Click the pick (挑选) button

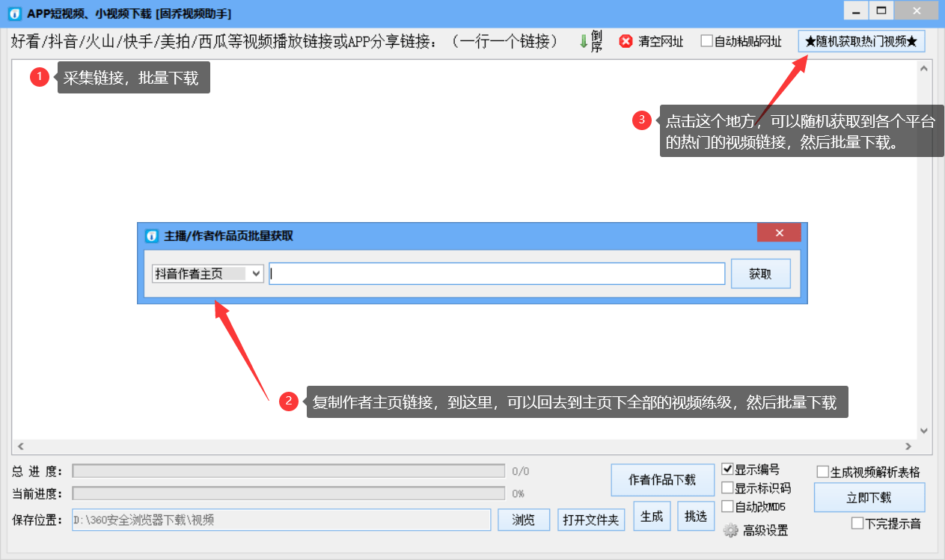point(696,517)
